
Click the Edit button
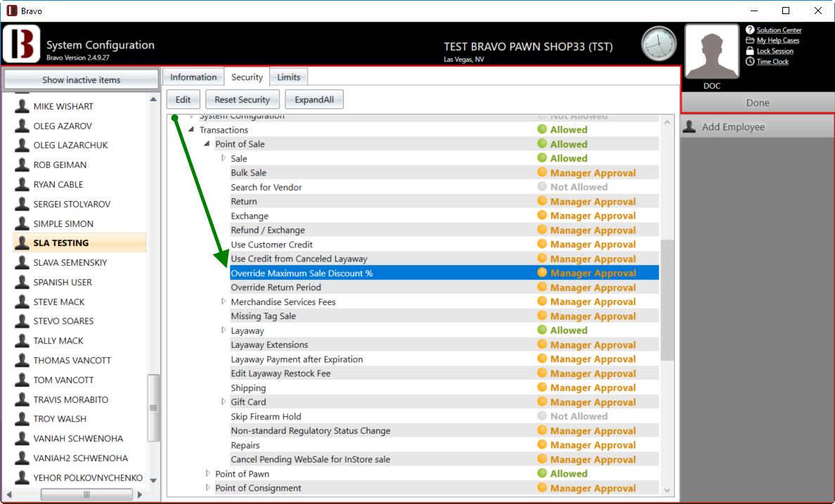tap(183, 100)
